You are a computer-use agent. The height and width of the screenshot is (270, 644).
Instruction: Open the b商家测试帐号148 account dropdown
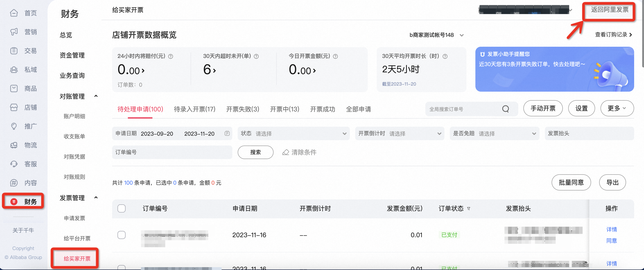[437, 35]
